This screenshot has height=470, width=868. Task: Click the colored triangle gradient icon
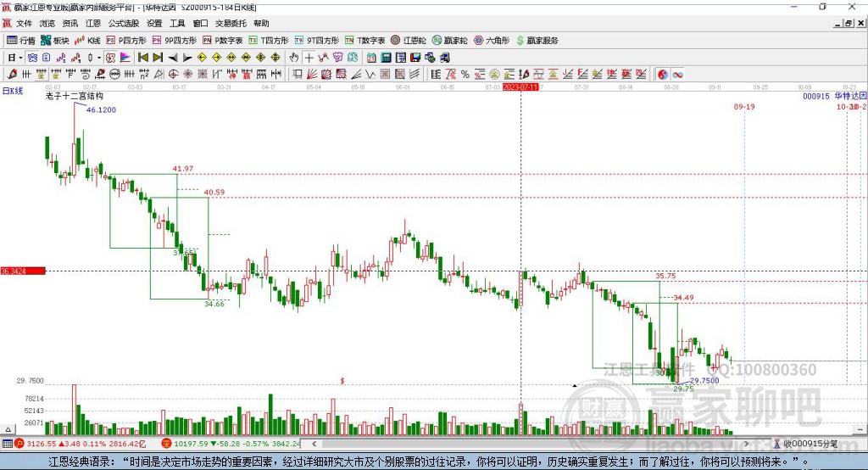tap(125, 58)
